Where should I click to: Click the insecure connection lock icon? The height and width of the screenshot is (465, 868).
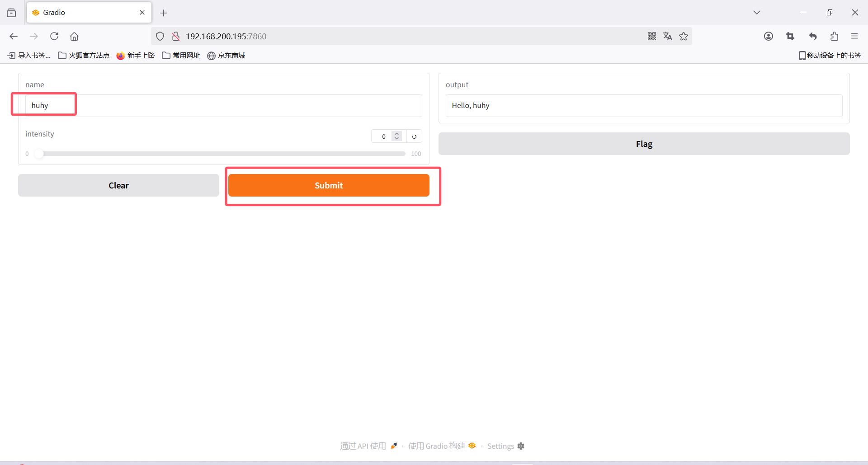tap(176, 36)
